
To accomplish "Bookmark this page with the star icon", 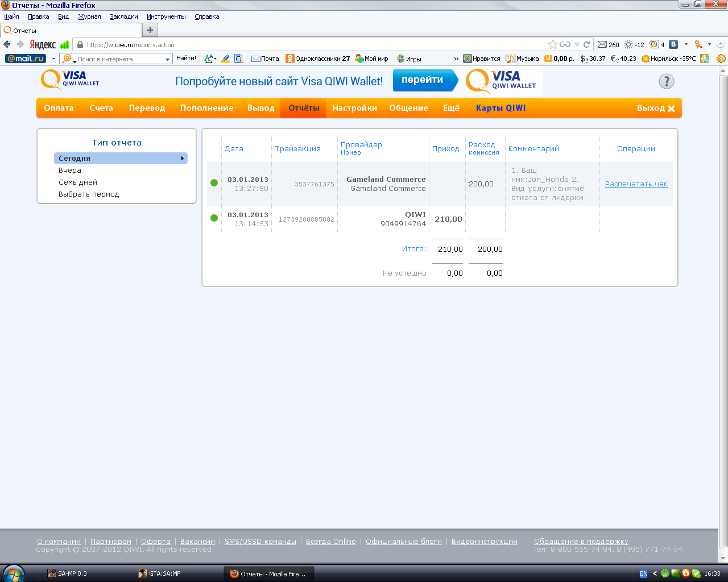I will pyautogui.click(x=552, y=44).
